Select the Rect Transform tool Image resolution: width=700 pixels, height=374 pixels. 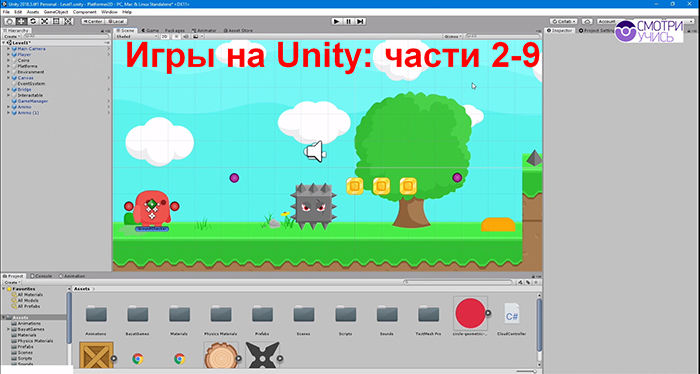pyautogui.click(x=56, y=21)
